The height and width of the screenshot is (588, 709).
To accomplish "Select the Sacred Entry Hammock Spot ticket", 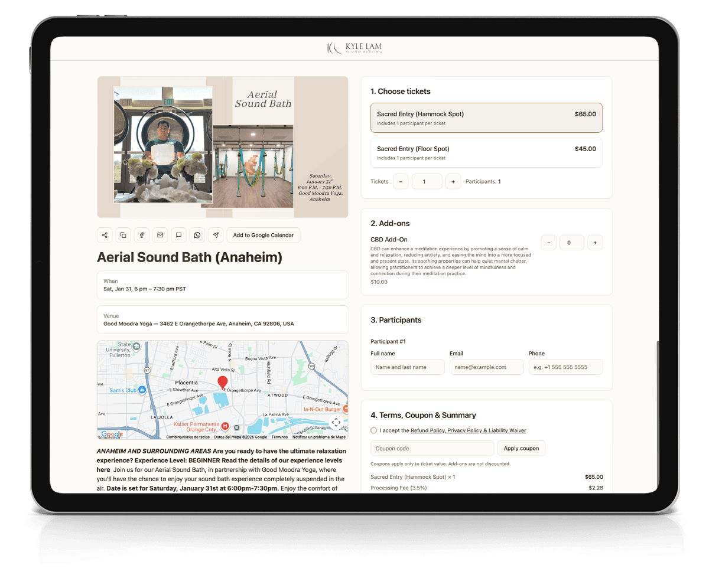I will tap(486, 117).
